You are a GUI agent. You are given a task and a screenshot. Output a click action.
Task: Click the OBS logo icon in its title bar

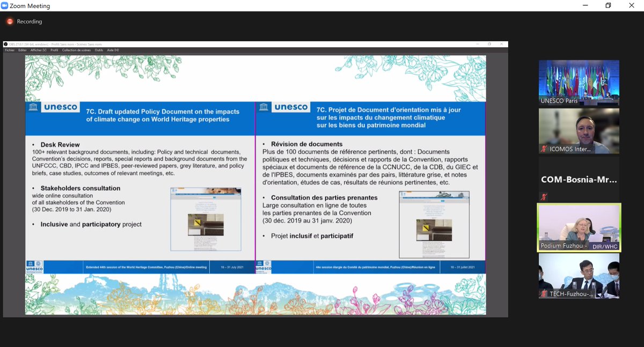click(x=6, y=44)
